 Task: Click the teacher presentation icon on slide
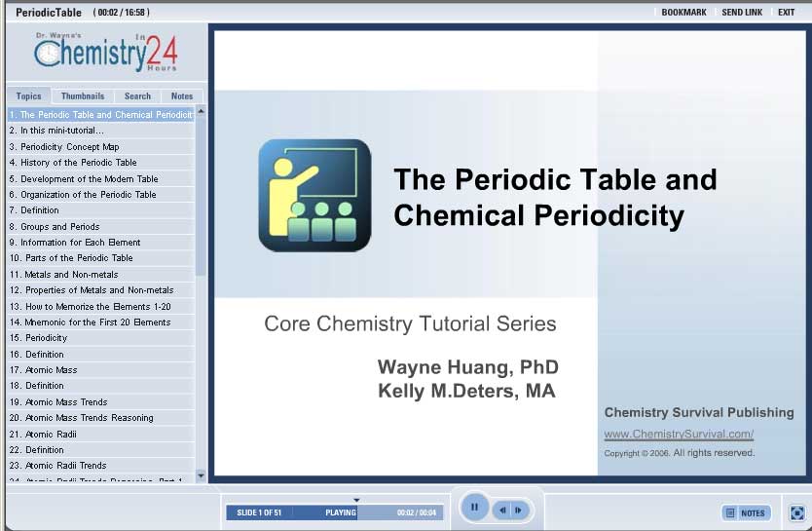point(314,196)
